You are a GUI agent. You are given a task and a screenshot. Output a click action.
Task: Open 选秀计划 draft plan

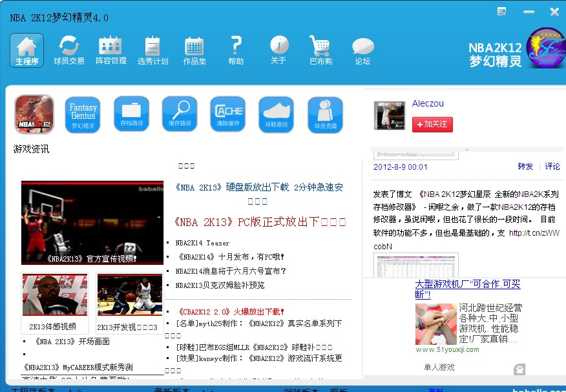[152, 50]
